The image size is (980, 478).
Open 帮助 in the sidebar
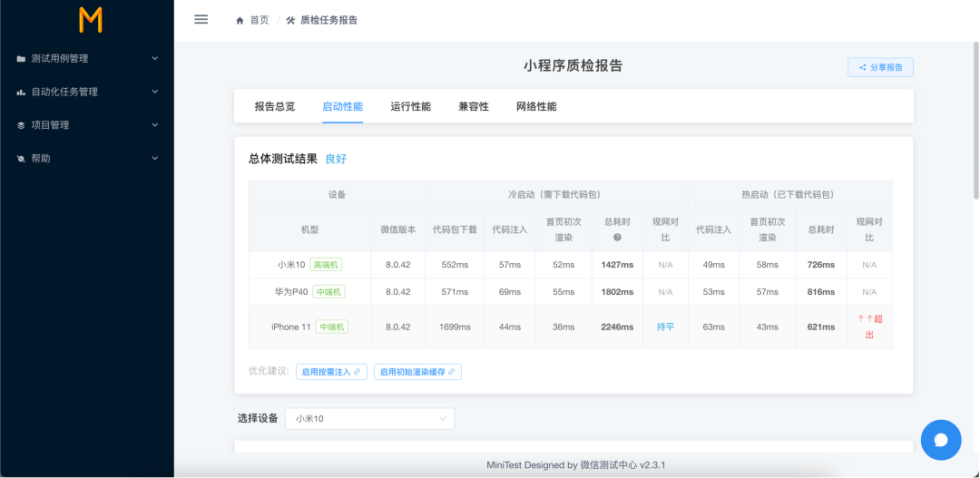pyautogui.click(x=87, y=159)
